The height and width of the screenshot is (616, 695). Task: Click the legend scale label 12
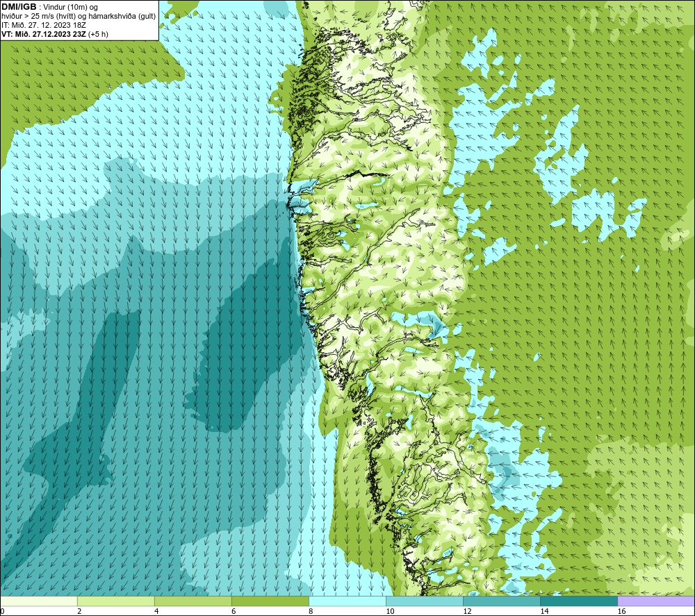click(x=467, y=611)
